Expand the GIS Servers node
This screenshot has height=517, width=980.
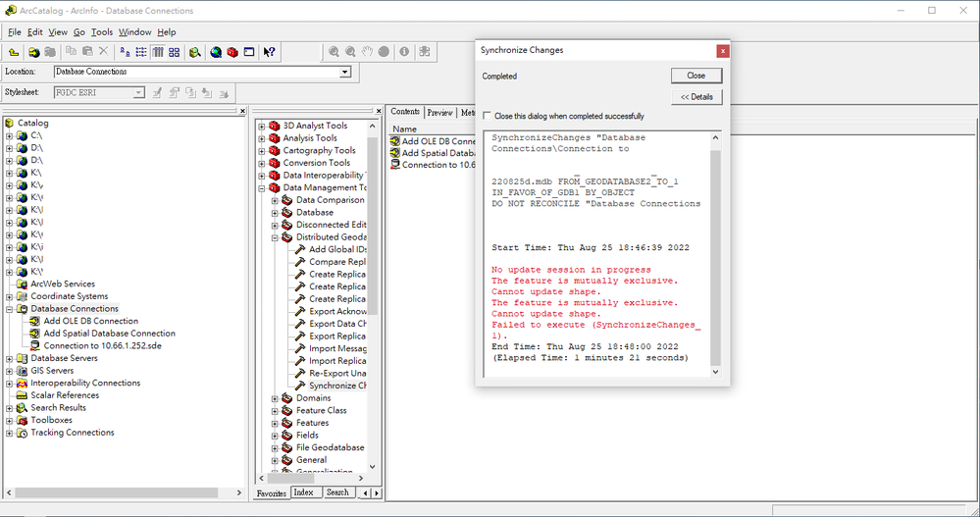(10, 371)
